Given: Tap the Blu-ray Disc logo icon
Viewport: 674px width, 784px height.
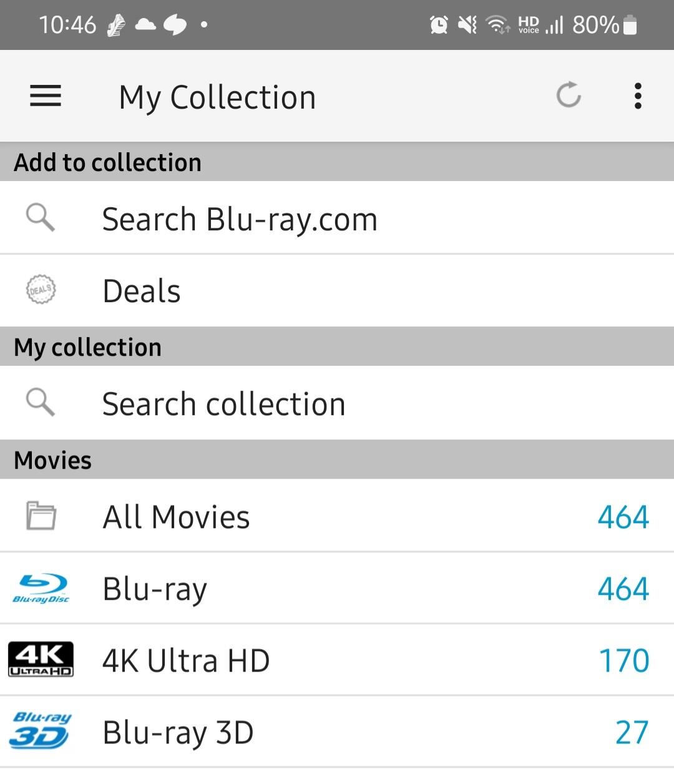Looking at the screenshot, I should pyautogui.click(x=41, y=589).
